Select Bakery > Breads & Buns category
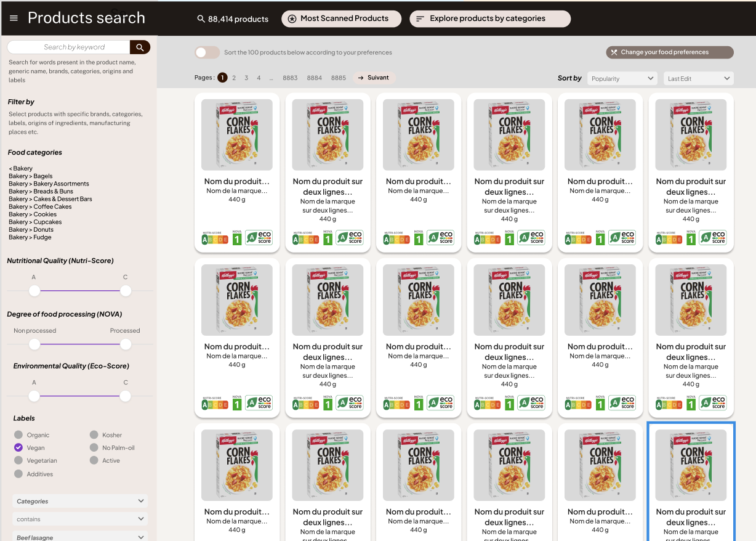Image resolution: width=756 pixels, height=541 pixels. pyautogui.click(x=41, y=192)
